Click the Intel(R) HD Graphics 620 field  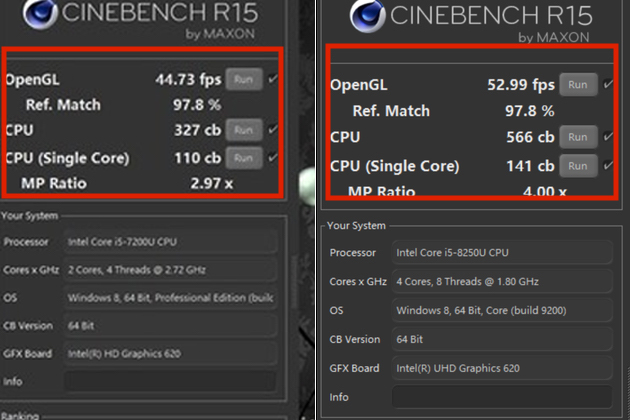[170, 354]
